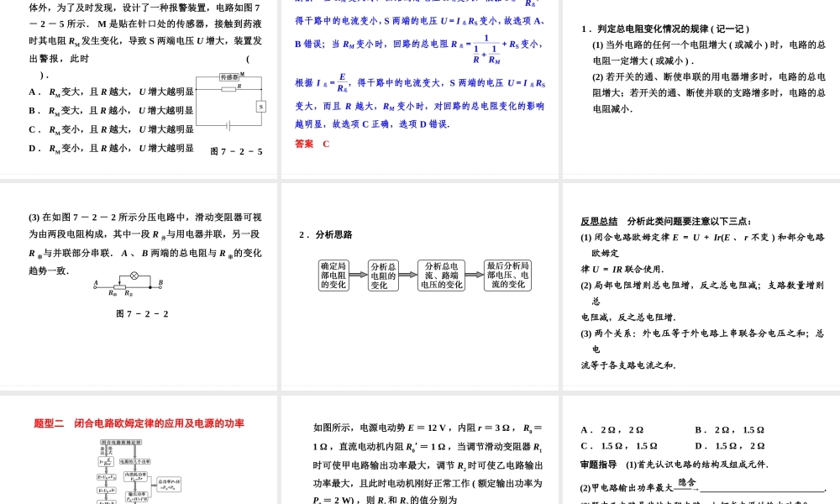840x504 pixels.
Task: Select option A 'RM变大，且R越大' answer line
Action: coord(111,92)
